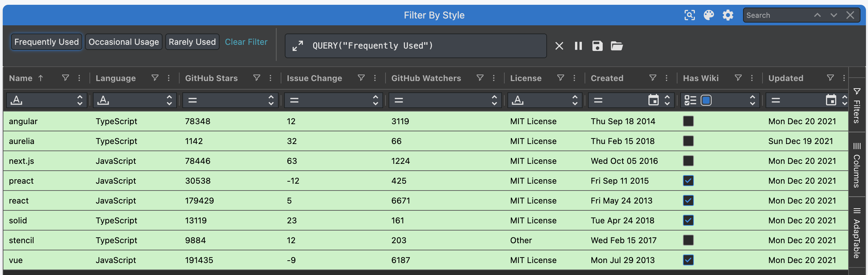Open the Filters side panel tab

tap(857, 105)
